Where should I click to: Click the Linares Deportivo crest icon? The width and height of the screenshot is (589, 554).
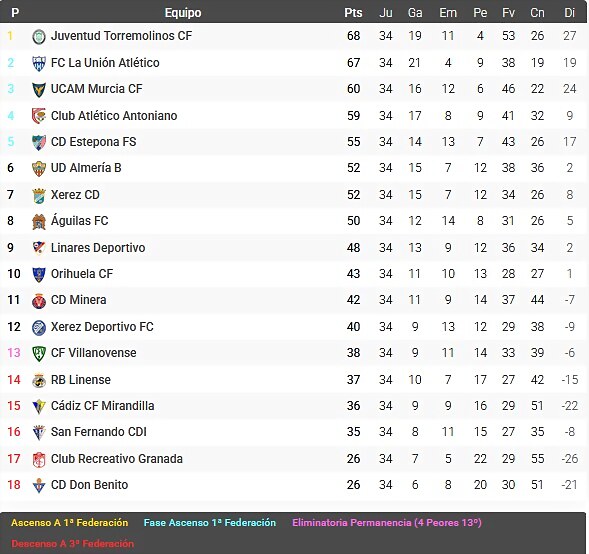click(x=39, y=248)
